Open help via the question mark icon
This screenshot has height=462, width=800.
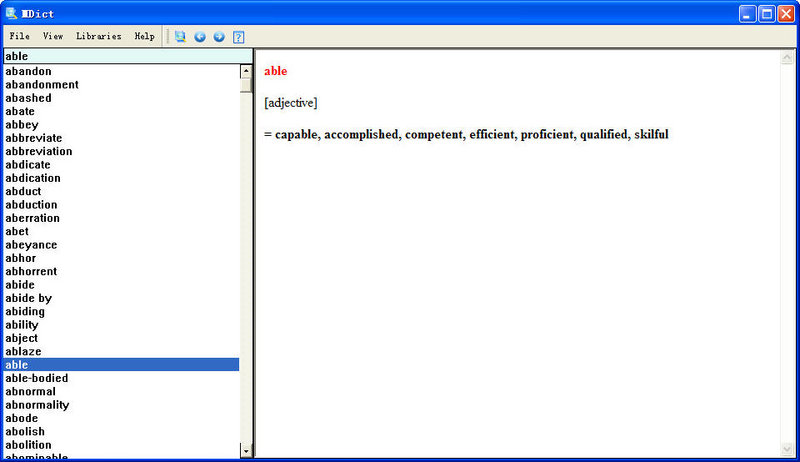point(239,37)
